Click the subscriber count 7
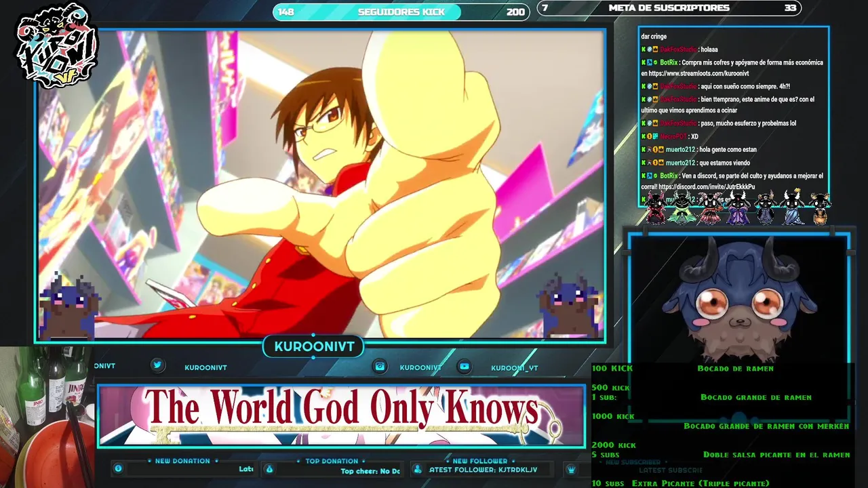 pyautogui.click(x=545, y=8)
